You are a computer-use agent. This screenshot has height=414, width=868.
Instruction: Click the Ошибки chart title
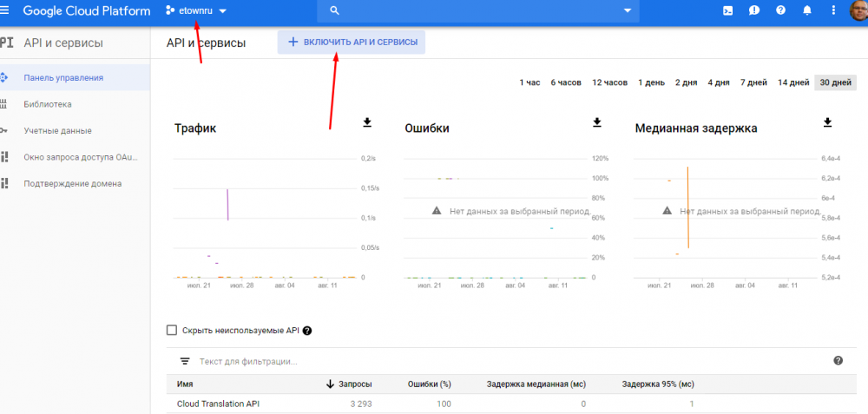[427, 128]
